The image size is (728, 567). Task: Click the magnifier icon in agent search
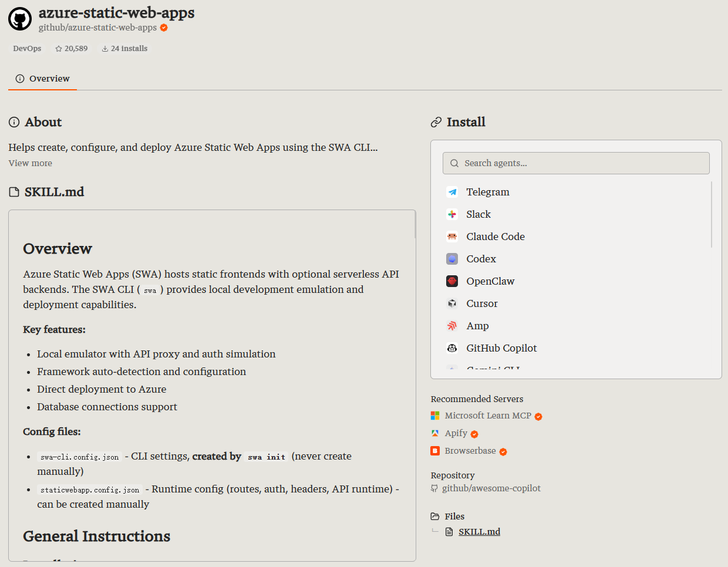pos(454,163)
